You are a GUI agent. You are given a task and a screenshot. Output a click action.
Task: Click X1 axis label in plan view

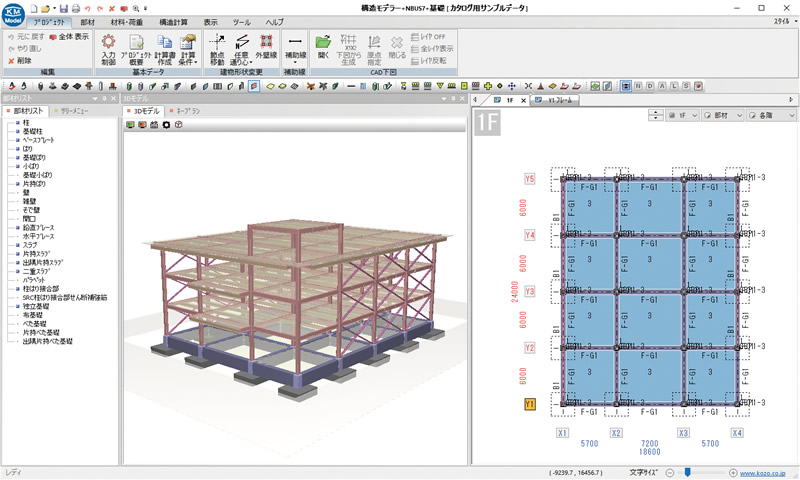coord(562,433)
